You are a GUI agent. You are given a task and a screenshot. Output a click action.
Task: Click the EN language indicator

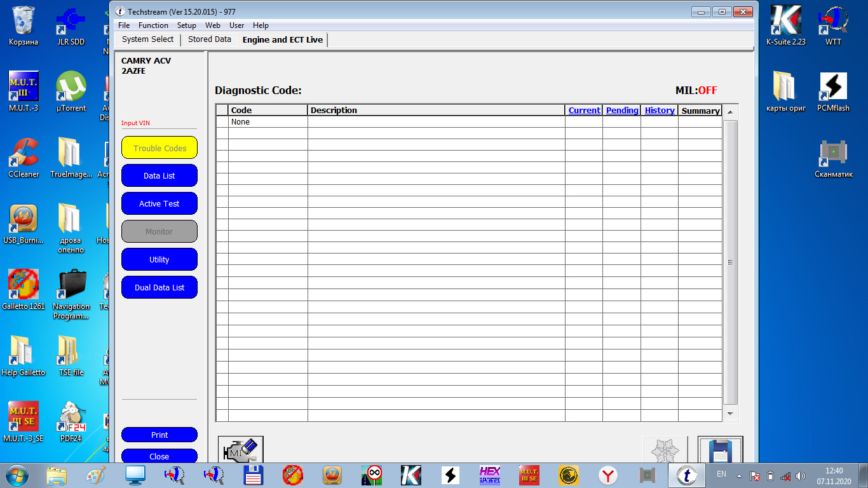721,474
